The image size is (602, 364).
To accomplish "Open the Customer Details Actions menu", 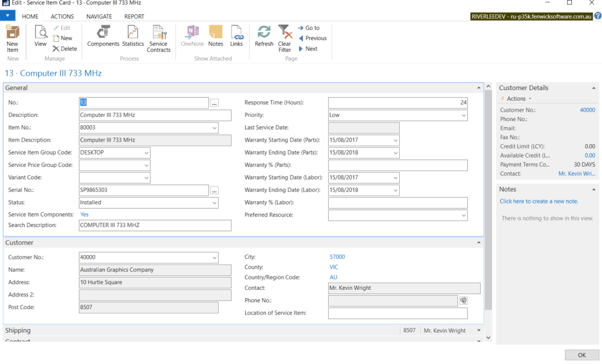I will click(x=516, y=99).
